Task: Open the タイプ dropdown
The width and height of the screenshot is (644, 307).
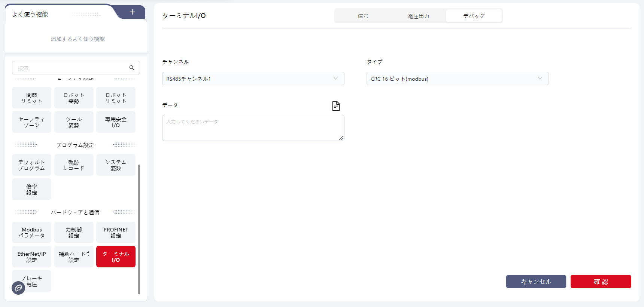Action: [457, 79]
